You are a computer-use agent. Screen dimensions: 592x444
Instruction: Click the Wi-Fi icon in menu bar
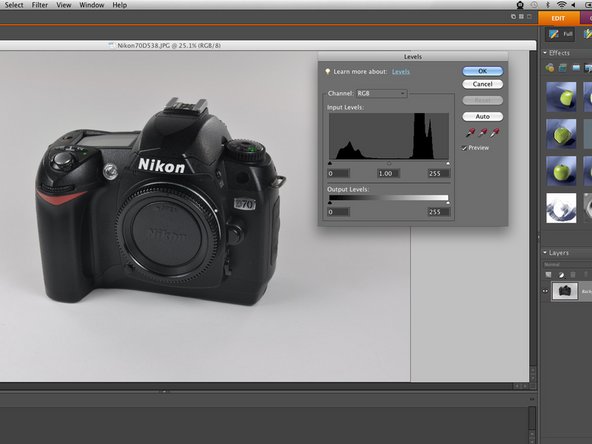(561, 5)
